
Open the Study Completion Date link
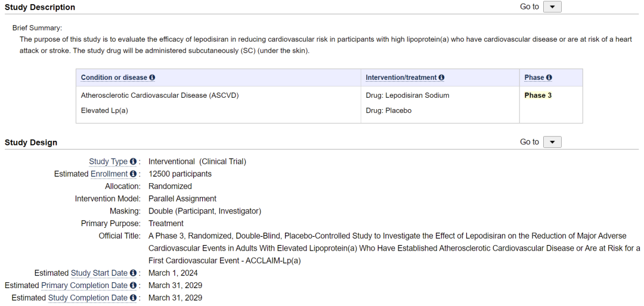click(x=88, y=298)
